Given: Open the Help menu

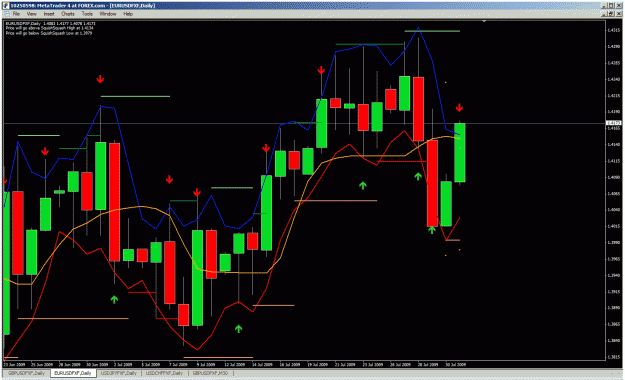Looking at the screenshot, I should (x=128, y=14).
